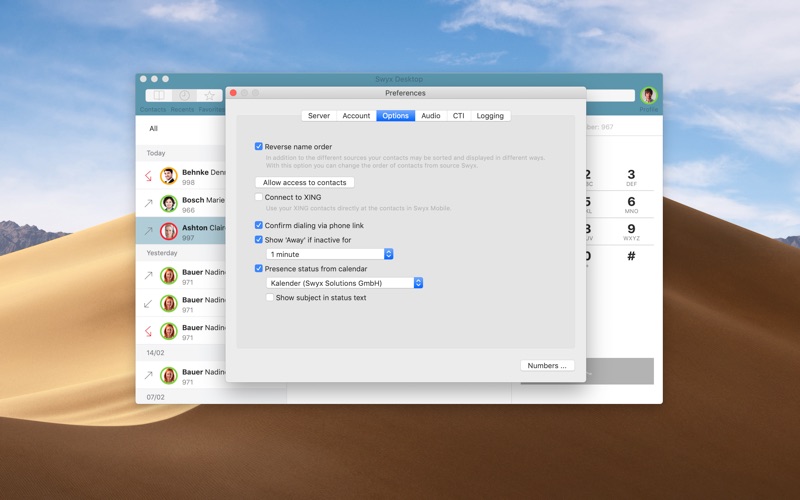Toggle Show 'Away' if inactive for checkbox
The height and width of the screenshot is (500, 800).
259,239
